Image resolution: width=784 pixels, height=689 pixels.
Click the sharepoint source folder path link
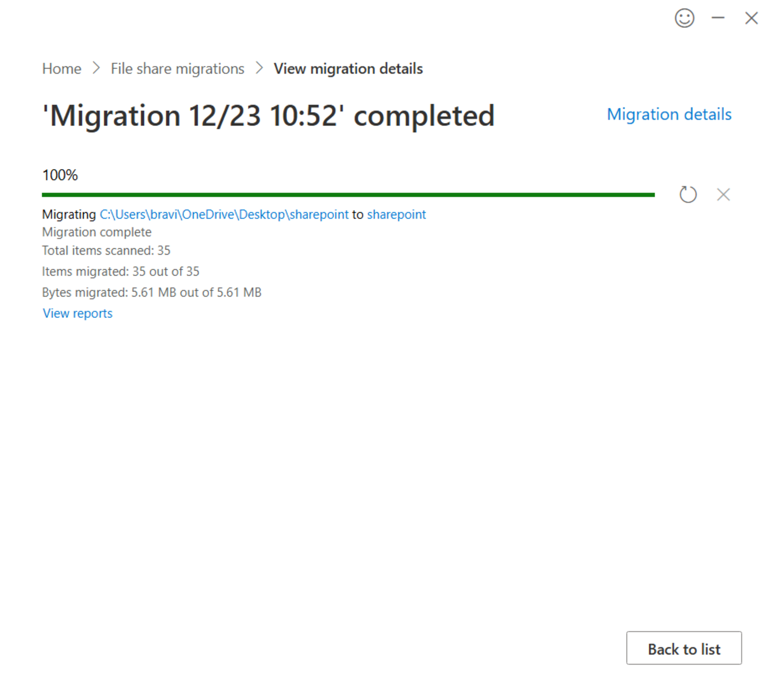point(223,214)
